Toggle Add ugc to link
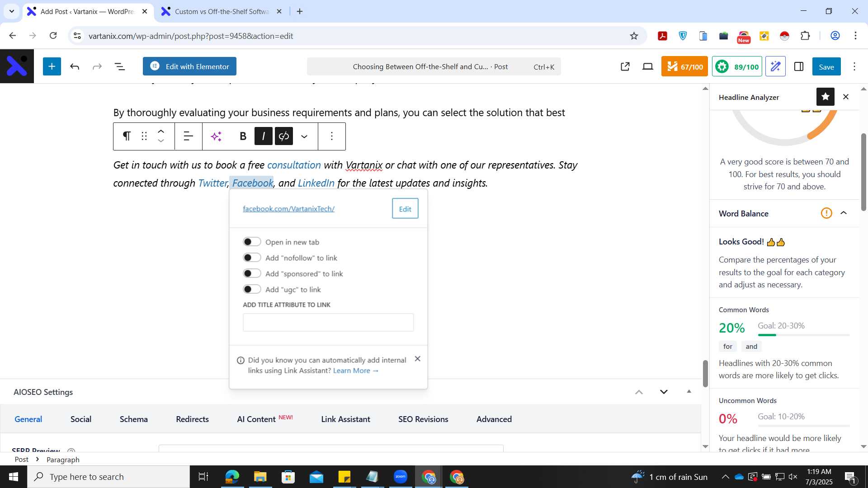The height and width of the screenshot is (488, 868). [252, 289]
